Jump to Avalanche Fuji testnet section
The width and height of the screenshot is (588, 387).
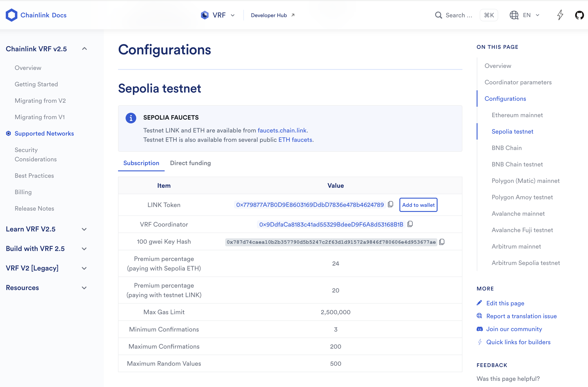[522, 230]
